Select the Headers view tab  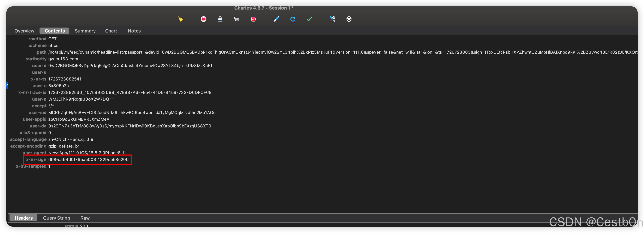pos(23,218)
